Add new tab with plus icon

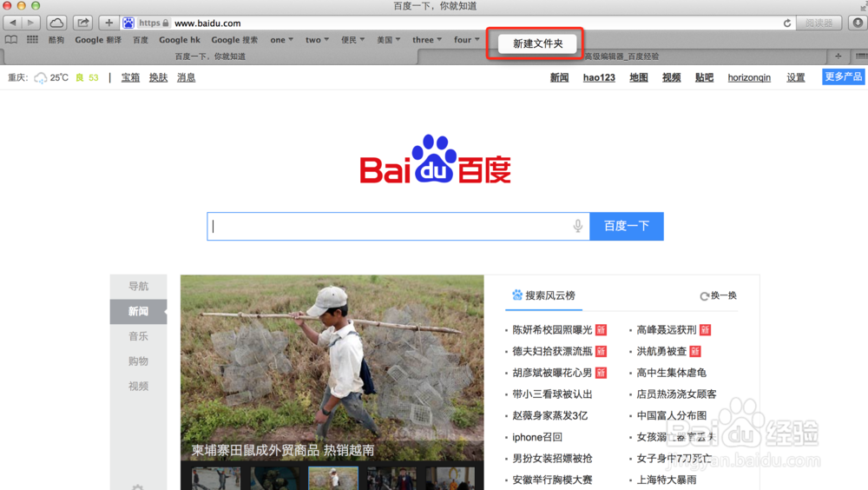coord(838,56)
